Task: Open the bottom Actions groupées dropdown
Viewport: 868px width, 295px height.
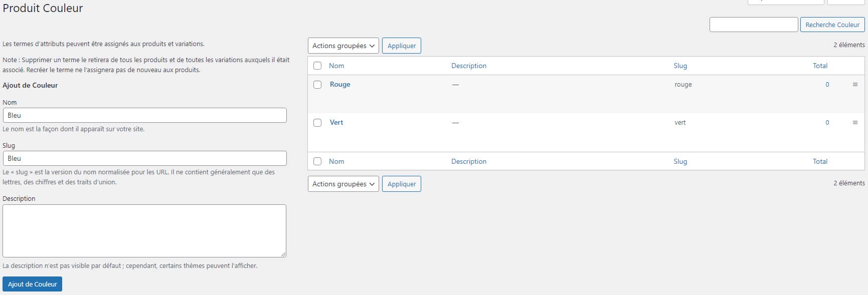Action: click(343, 184)
